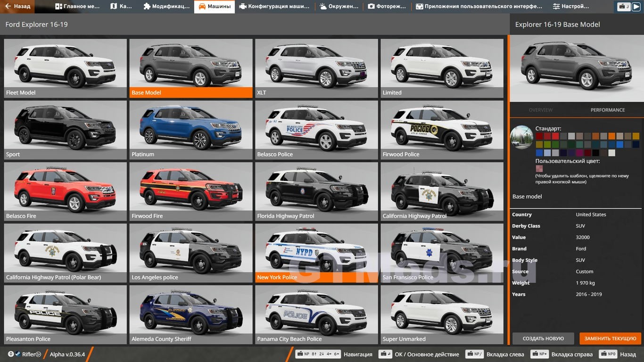Click the Years value 2016 - 2019
This screenshot has height=362, width=644.
[x=589, y=294]
